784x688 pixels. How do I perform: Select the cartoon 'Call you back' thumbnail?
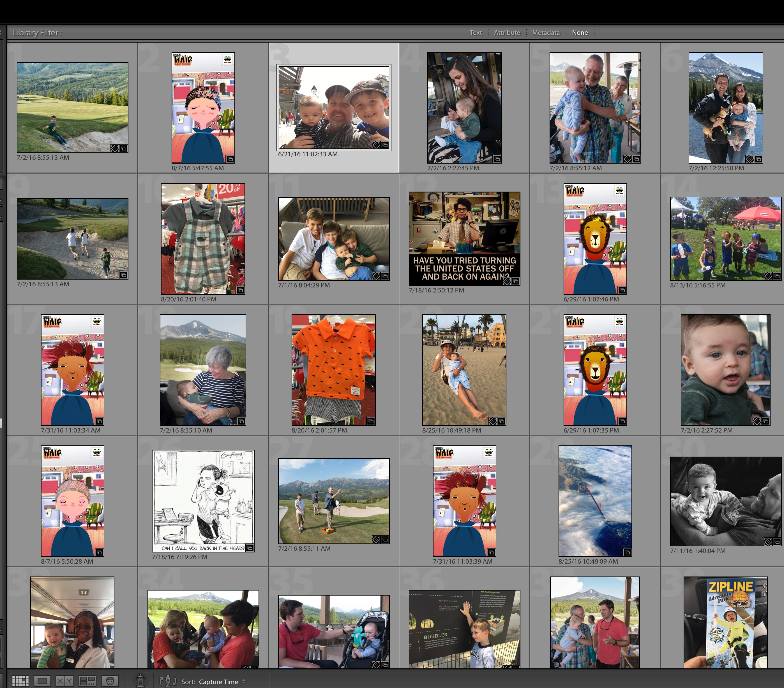(203, 501)
